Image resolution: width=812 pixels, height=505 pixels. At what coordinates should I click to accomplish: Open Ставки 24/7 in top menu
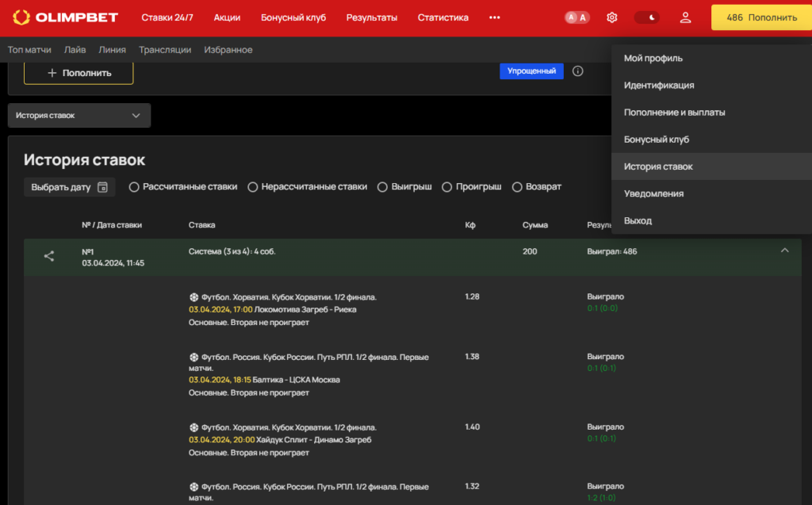[167, 17]
